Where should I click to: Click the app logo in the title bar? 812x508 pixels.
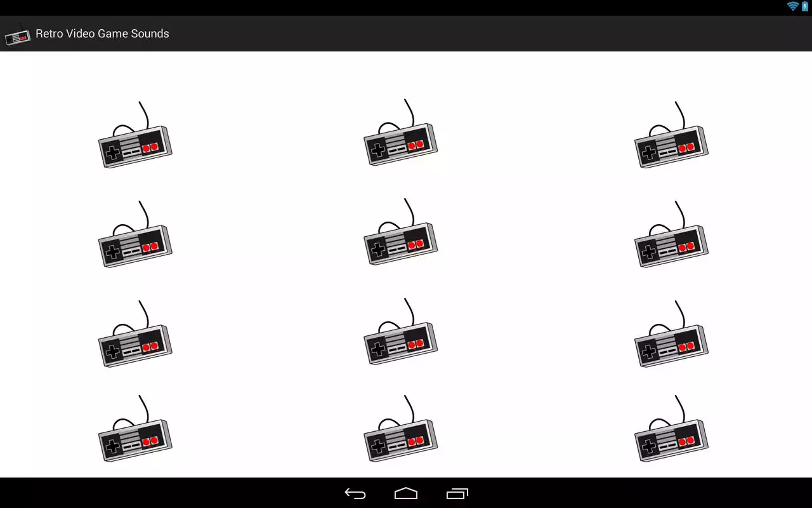point(17,34)
